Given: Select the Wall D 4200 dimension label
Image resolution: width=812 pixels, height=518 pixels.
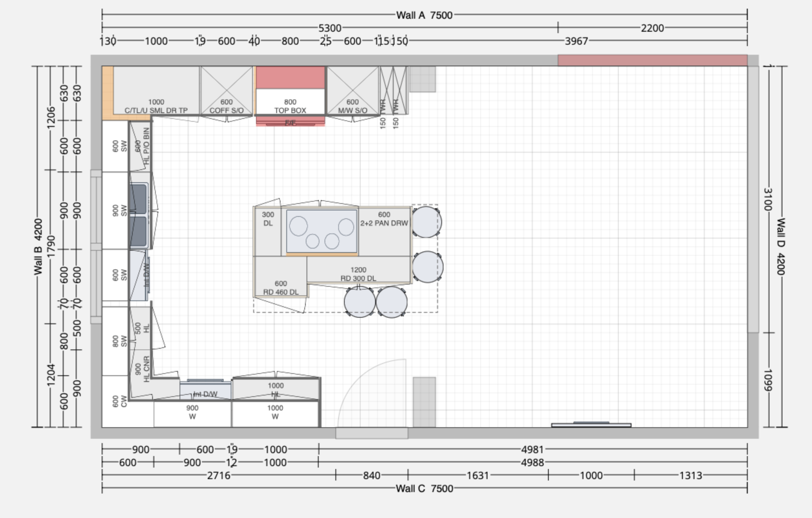Looking at the screenshot, I should [x=781, y=247].
